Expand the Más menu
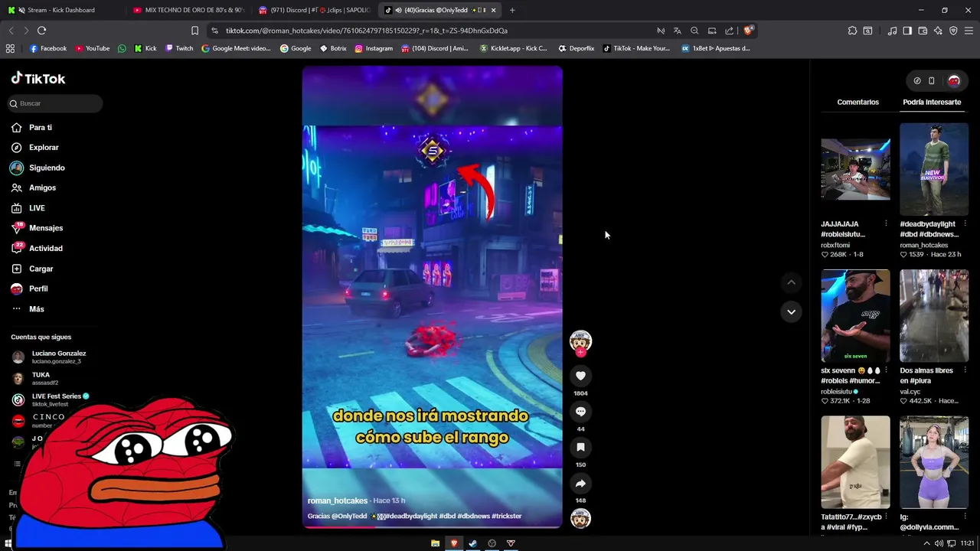Screen dimensions: 980x551 (28, 309)
